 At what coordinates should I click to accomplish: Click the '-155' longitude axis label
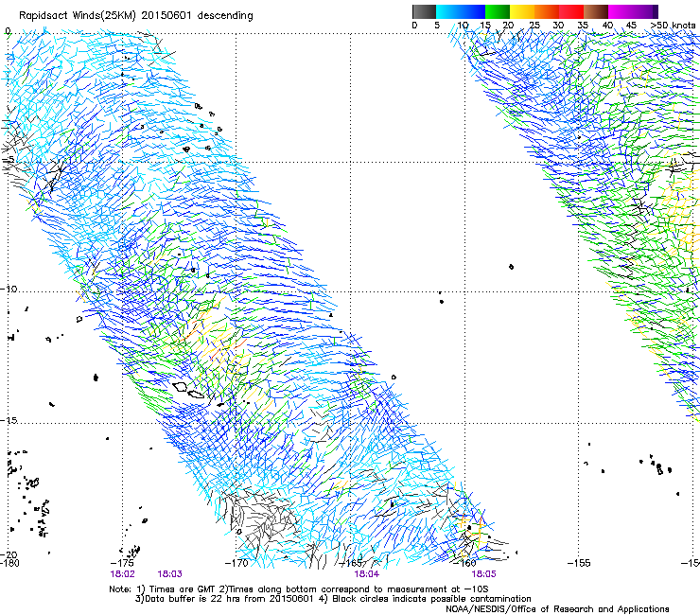point(579,563)
